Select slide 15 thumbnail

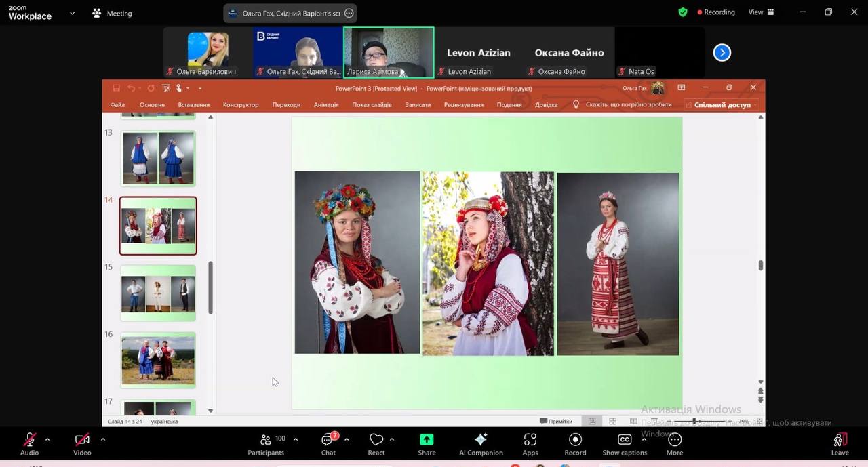coord(158,293)
